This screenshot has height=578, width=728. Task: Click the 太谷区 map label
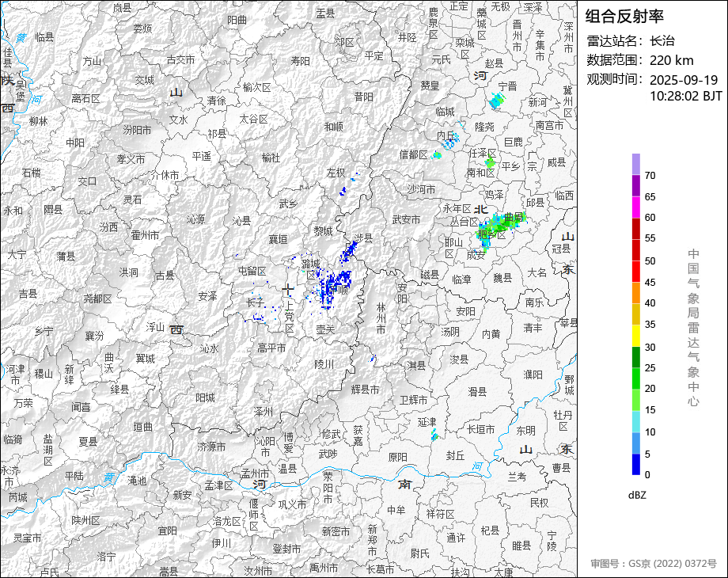[x=253, y=120]
